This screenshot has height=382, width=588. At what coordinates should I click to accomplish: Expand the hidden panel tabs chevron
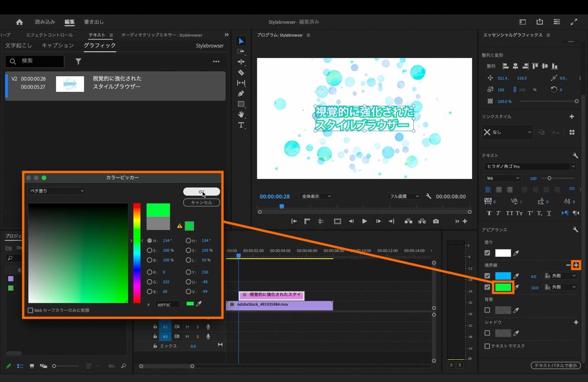(227, 35)
